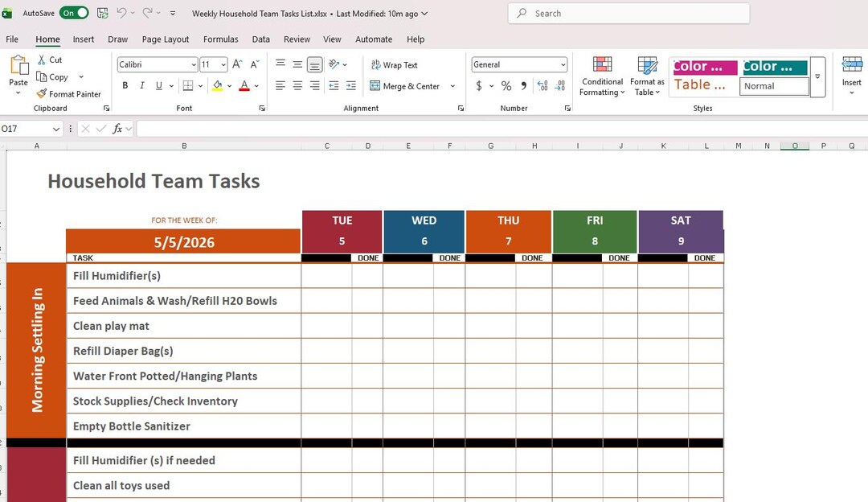Open Number format dialog launcher
This screenshot has width=868, height=502.
[567, 109]
